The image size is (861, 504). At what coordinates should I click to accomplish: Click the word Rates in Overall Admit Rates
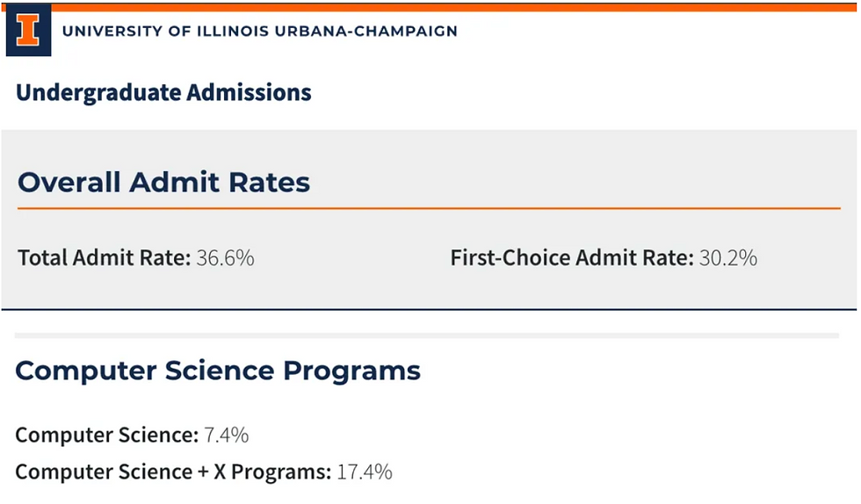[x=269, y=183]
